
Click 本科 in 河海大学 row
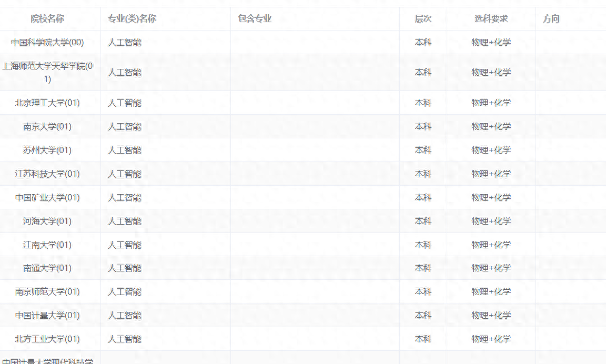pos(423,221)
